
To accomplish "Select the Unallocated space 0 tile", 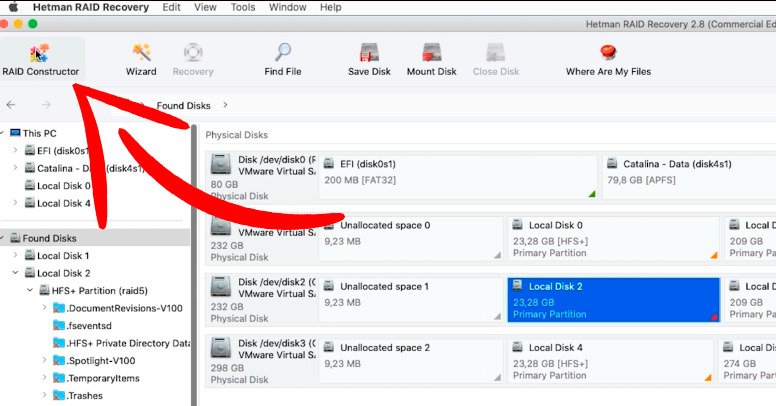I will pyautogui.click(x=411, y=239).
